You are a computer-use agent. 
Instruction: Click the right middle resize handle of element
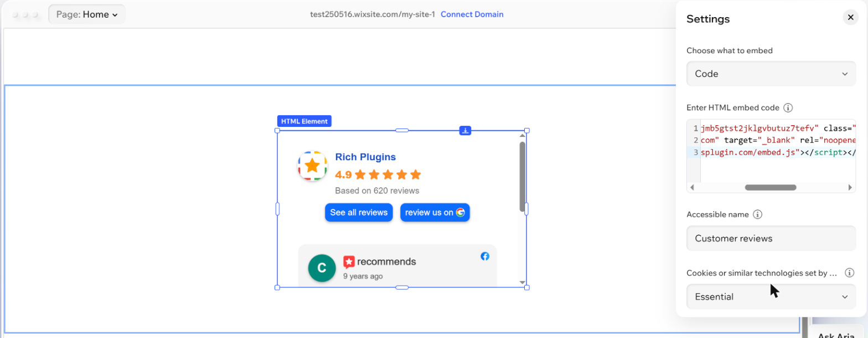point(526,209)
